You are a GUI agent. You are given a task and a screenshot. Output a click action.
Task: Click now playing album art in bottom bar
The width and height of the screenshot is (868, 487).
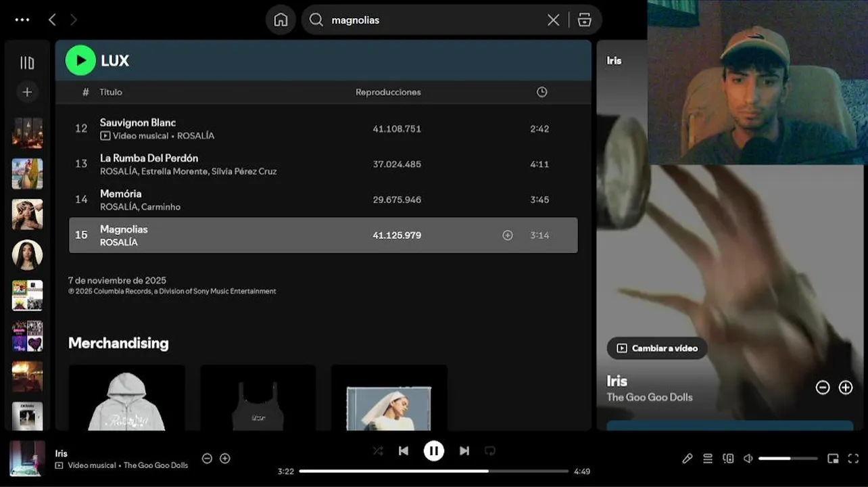[27, 459]
